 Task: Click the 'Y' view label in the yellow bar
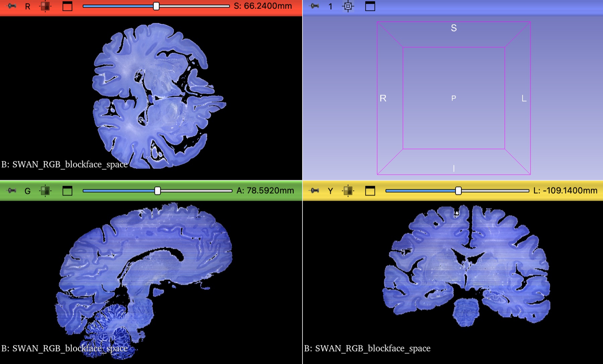coord(331,191)
